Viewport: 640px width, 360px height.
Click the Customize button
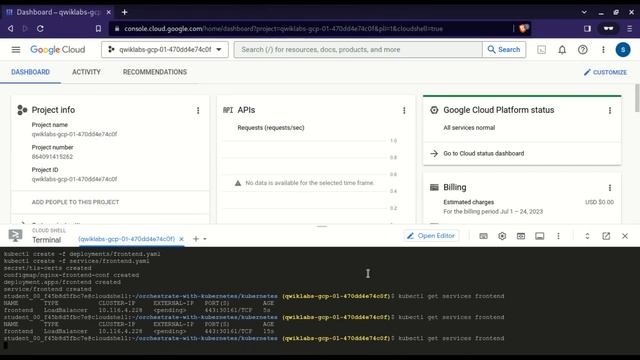pyautogui.click(x=605, y=72)
